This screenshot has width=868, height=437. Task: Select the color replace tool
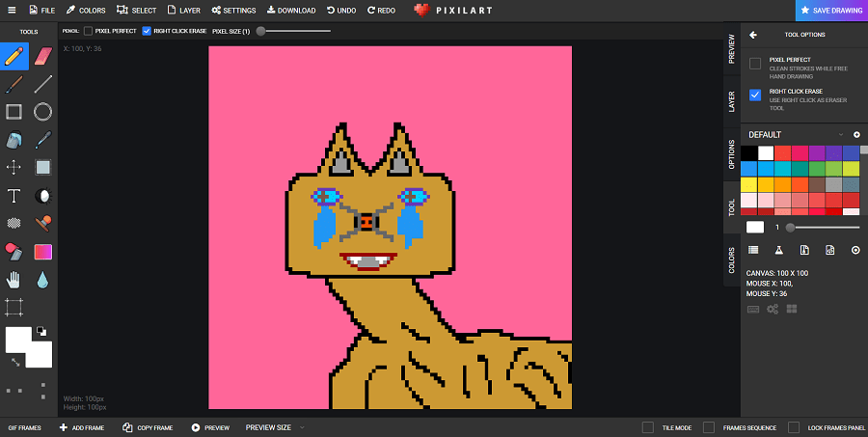14,252
